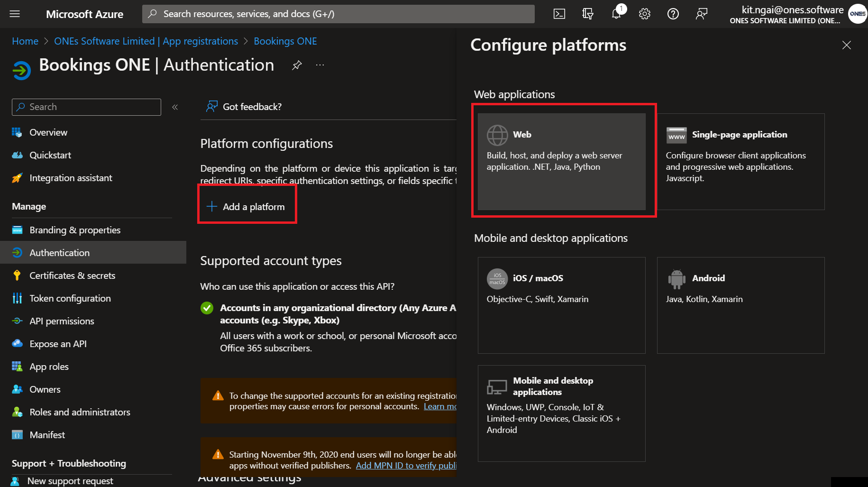The image size is (868, 487).
Task: Open the help question mark icon
Action: 673,14
